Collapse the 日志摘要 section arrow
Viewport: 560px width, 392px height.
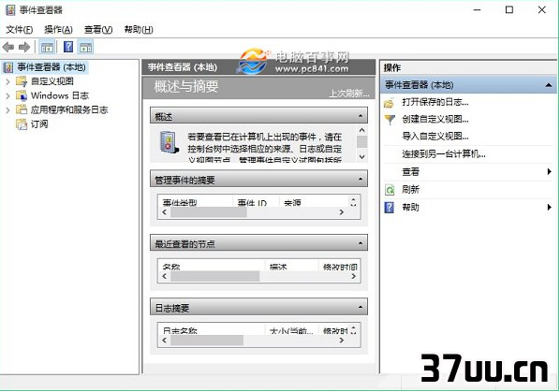[x=361, y=307]
